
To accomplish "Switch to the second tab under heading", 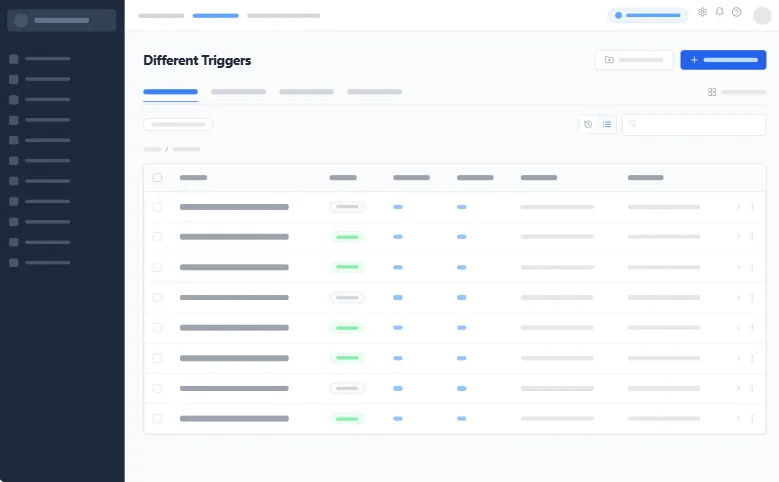I will tap(238, 92).
